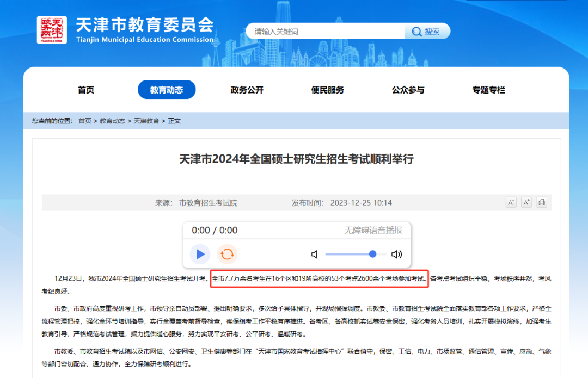Follow the 首页 breadcrumb link
Image resolution: width=588 pixels, height=378 pixels.
pyautogui.click(x=85, y=121)
